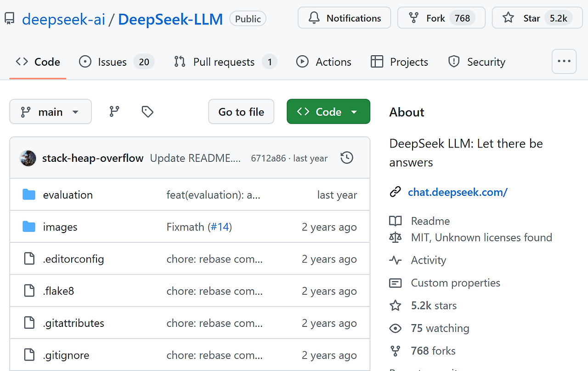Click the repository book icon beside deepseek-ai

coord(9,19)
